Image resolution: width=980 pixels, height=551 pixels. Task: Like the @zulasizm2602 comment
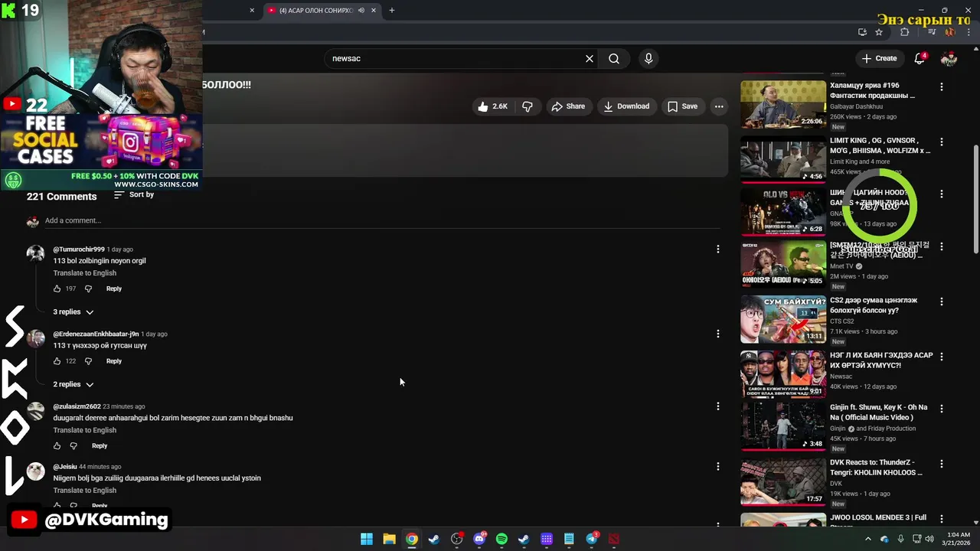pos(57,445)
